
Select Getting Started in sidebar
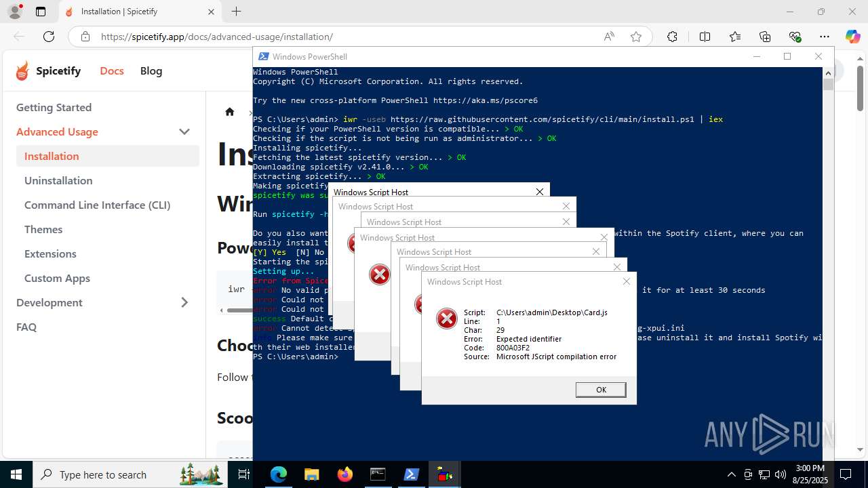[x=54, y=107]
